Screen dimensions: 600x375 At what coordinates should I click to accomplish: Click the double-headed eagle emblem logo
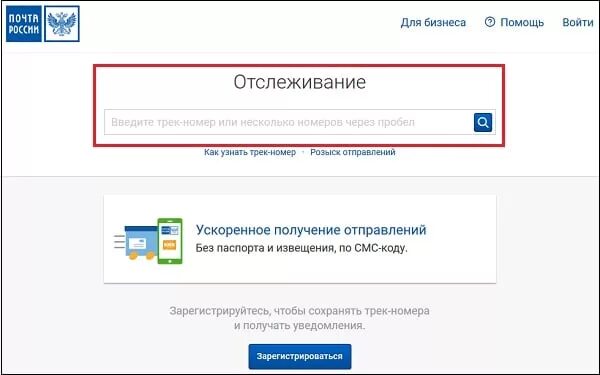(62, 24)
